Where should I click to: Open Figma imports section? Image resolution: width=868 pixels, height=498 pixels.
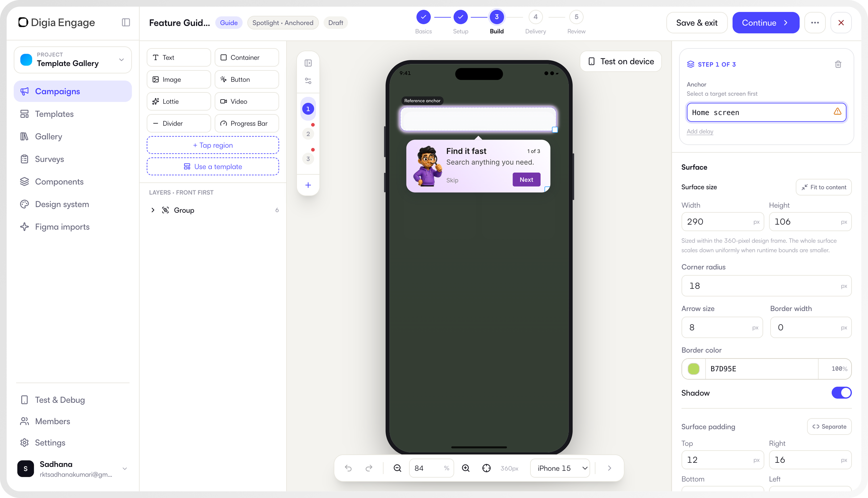tap(73, 227)
